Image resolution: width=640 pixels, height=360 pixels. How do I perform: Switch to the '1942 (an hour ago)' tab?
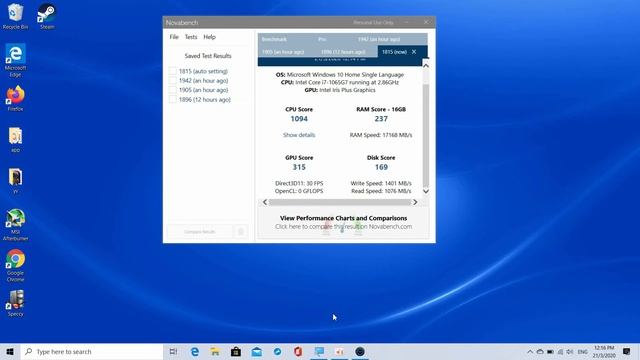[379, 39]
